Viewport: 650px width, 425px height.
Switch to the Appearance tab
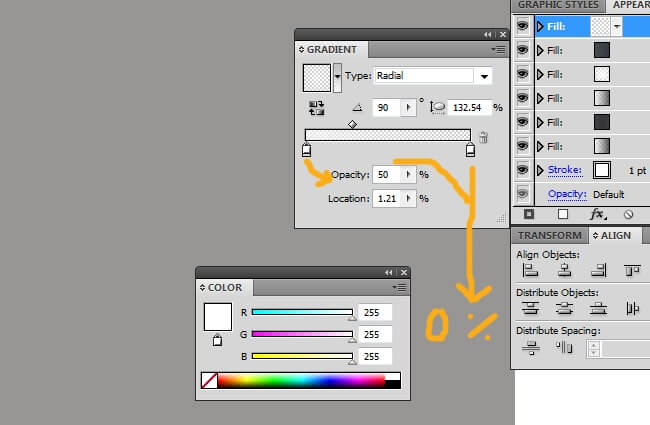click(630, 5)
